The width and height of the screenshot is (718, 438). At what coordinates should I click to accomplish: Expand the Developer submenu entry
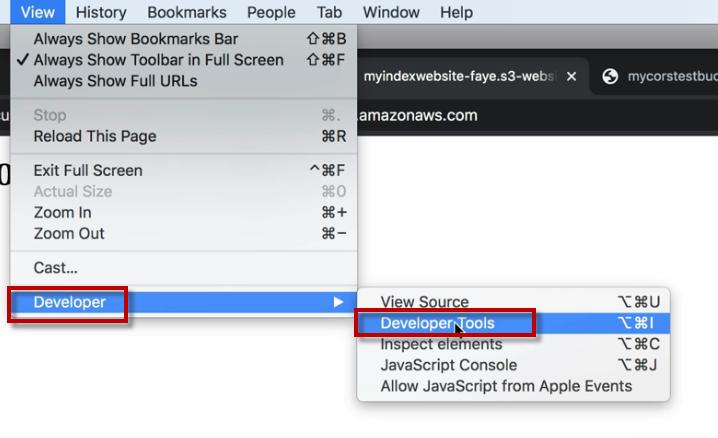pos(70,302)
